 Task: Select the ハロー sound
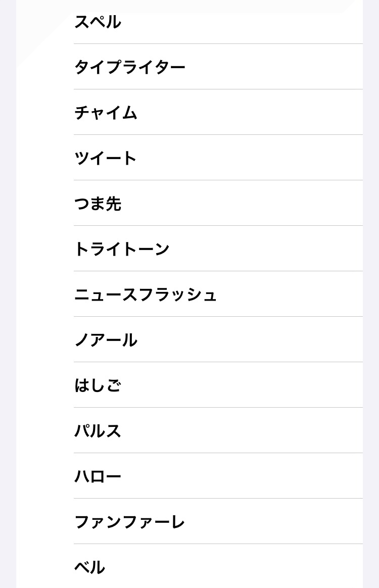click(98, 476)
